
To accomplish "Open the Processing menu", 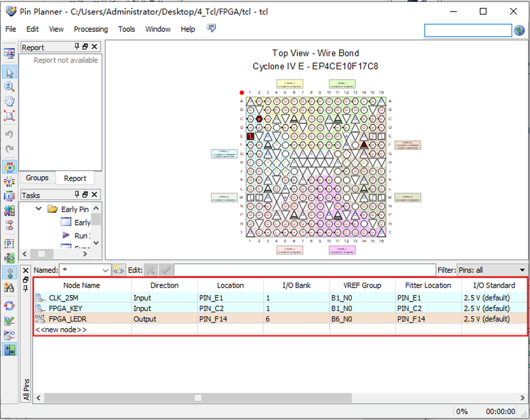I will pos(91,29).
